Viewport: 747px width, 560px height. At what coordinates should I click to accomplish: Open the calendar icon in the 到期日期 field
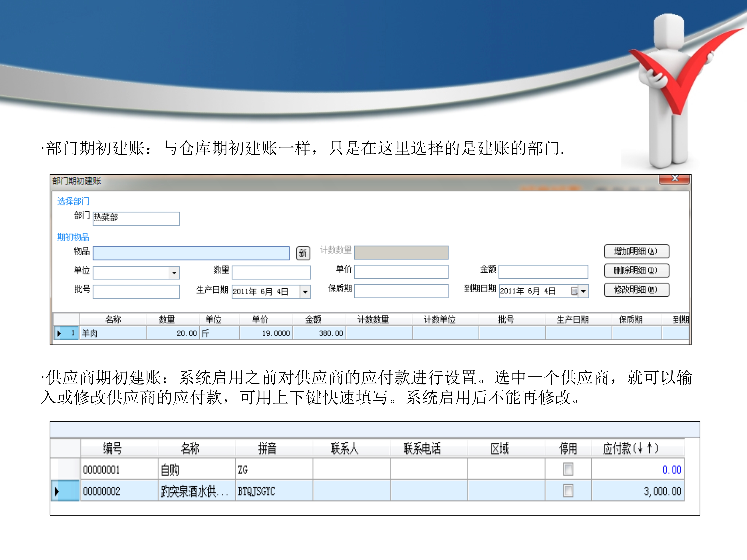pos(574,291)
